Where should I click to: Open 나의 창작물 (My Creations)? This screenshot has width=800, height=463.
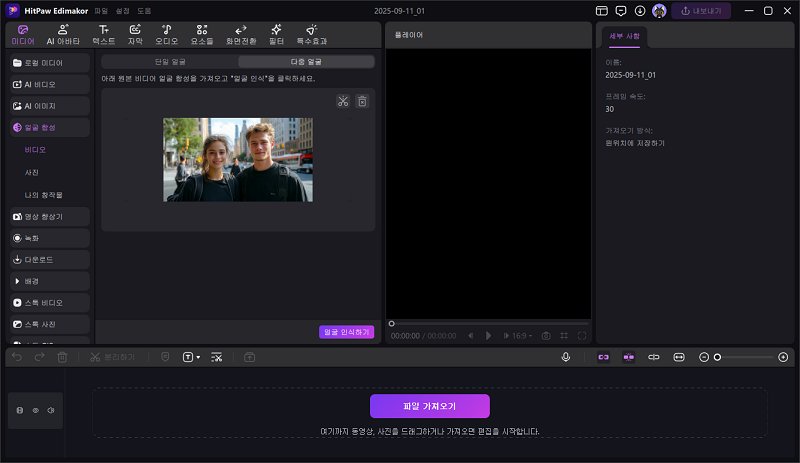(x=43, y=195)
